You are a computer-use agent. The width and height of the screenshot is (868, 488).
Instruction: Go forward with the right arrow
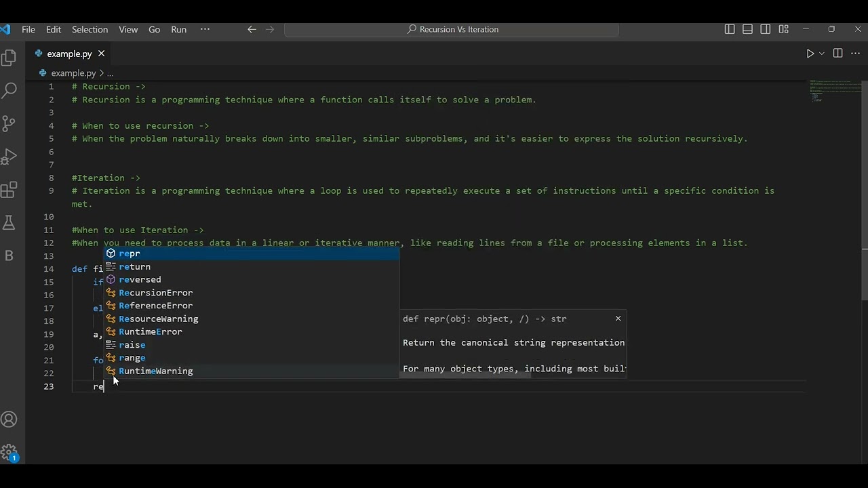point(270,29)
